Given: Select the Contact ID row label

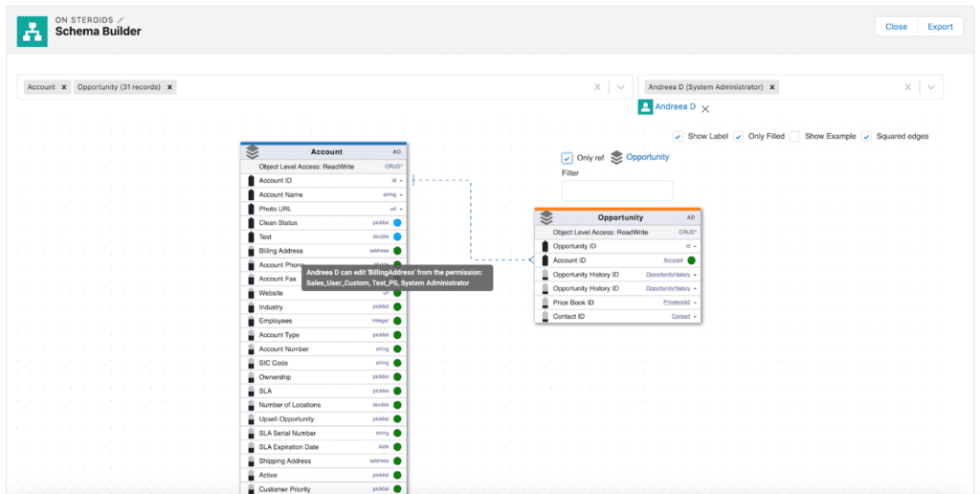Looking at the screenshot, I should pos(568,317).
